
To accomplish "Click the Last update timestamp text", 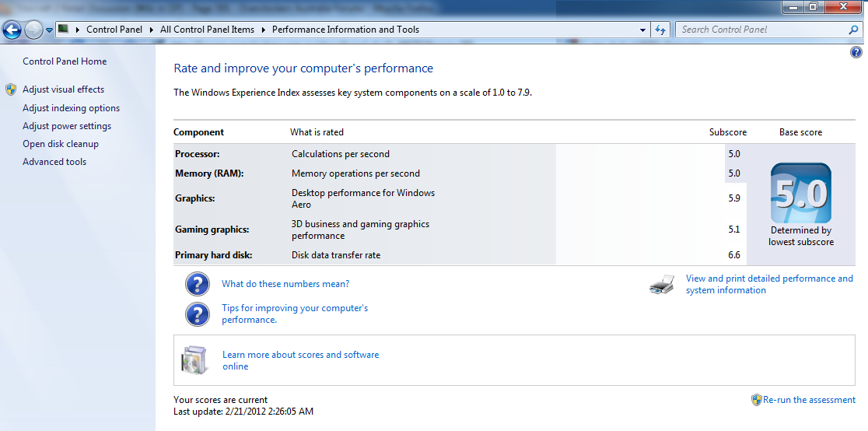I will tap(243, 412).
